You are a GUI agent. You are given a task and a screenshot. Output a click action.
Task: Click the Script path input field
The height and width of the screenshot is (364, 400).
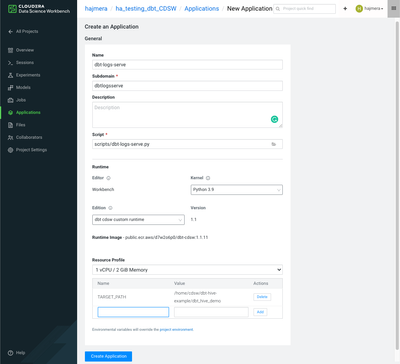click(187, 144)
